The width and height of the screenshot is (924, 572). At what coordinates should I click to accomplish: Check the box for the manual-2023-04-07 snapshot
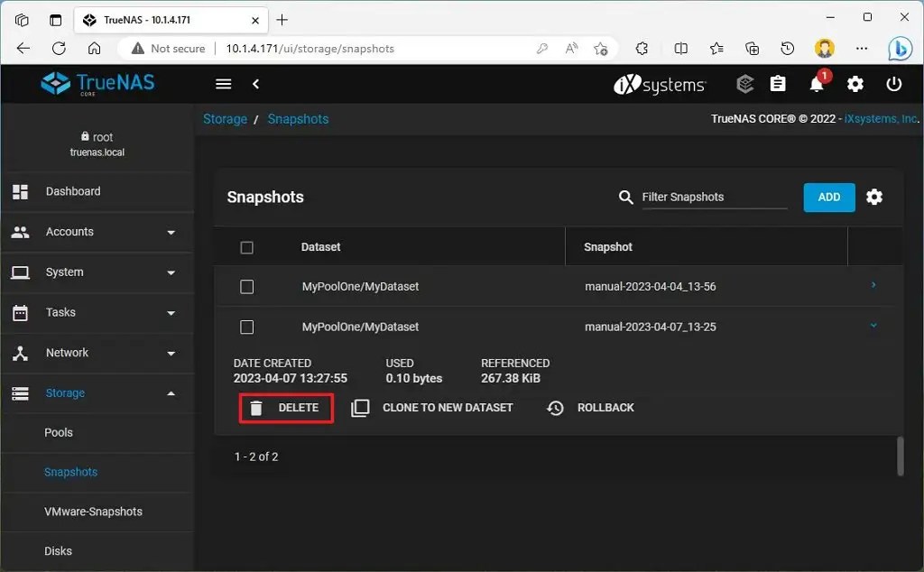[246, 327]
